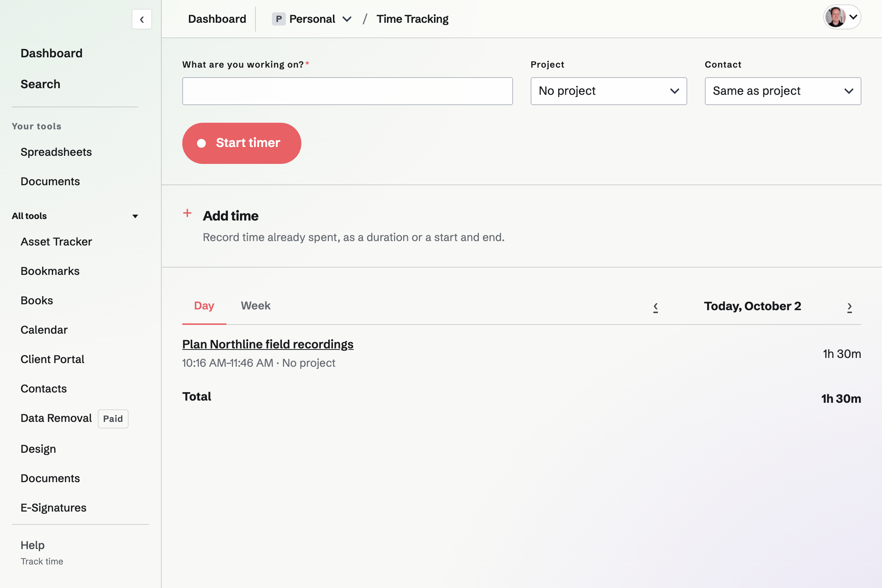Screen dimensions: 882x588
Task: Click the Today, October 2 date label
Action: (752, 306)
